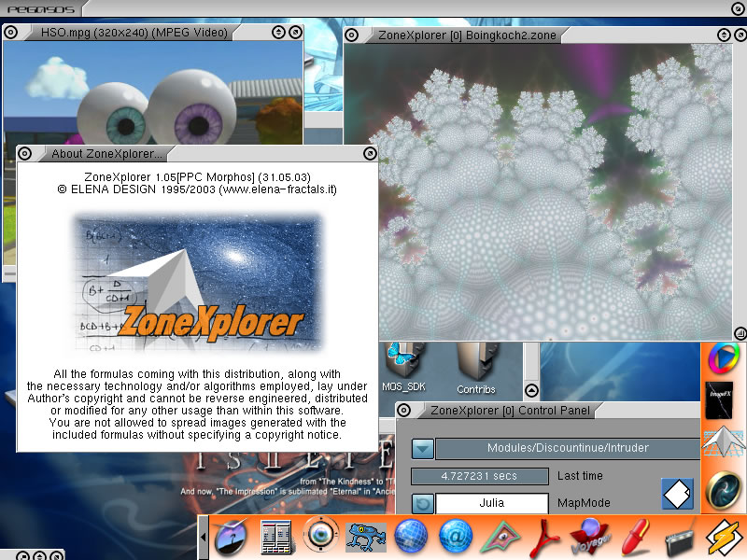747x560 pixels.
Task: Click the zoom gadget of HSO.mpg window
Action: click(278, 33)
